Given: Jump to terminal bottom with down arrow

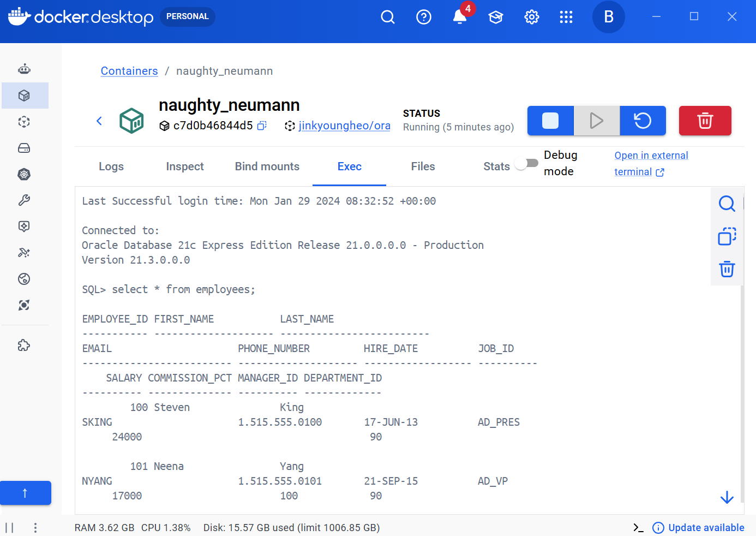Looking at the screenshot, I should click(x=727, y=497).
